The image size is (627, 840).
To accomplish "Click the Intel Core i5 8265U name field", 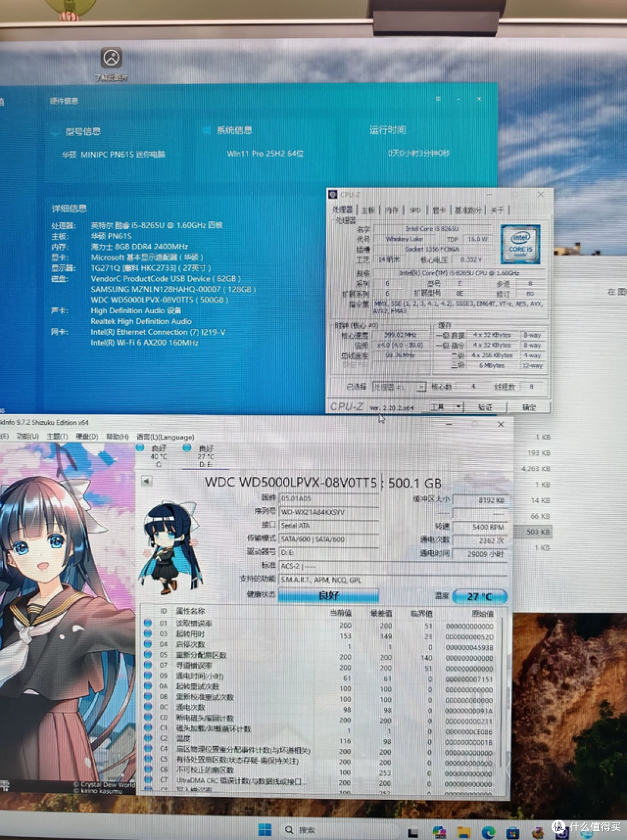I will (432, 229).
